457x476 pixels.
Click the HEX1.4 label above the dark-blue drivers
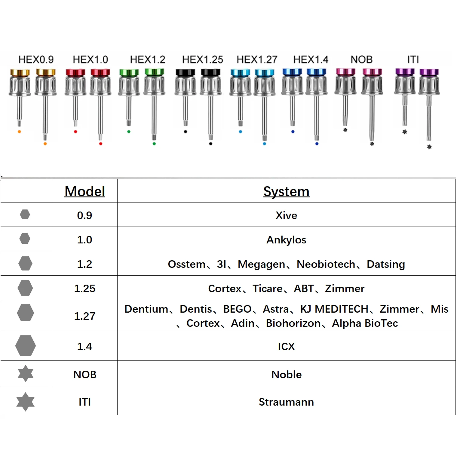[x=311, y=60]
